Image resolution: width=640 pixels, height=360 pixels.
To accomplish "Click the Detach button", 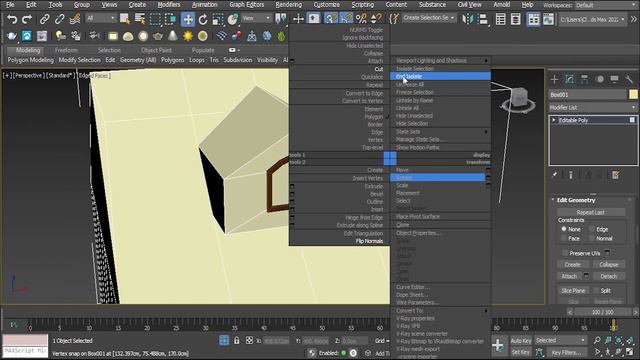I will 609,276.
